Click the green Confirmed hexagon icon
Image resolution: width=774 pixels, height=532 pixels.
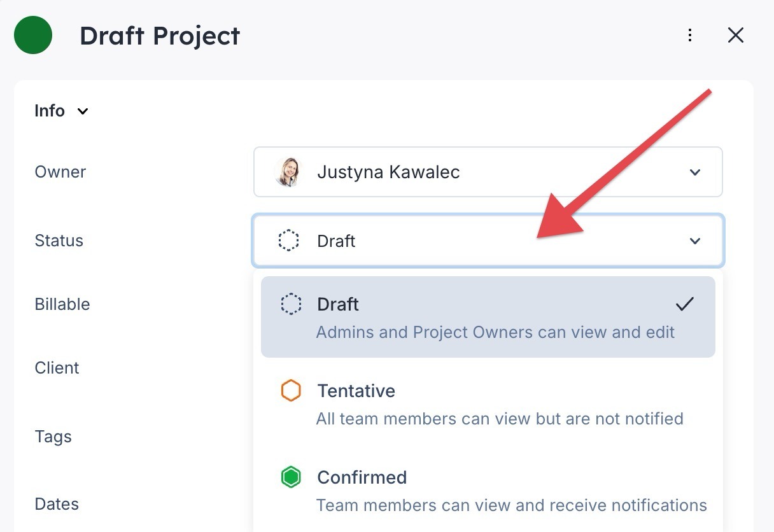[291, 477]
